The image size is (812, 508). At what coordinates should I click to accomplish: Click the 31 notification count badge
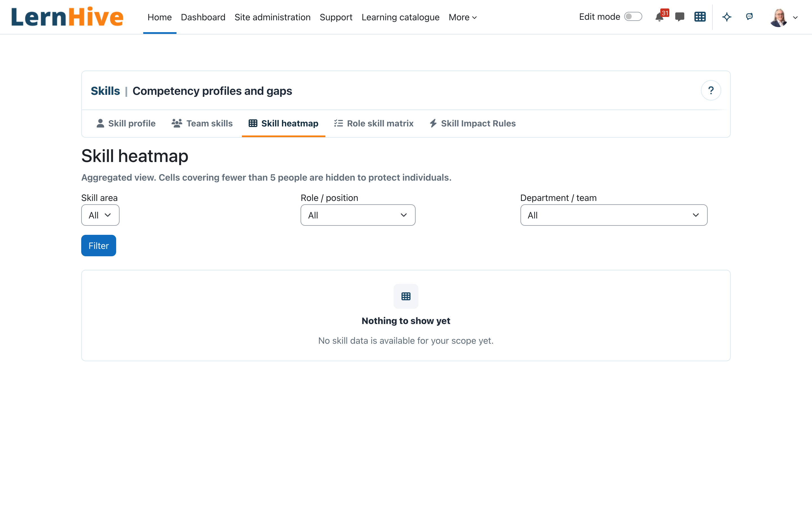(x=665, y=13)
